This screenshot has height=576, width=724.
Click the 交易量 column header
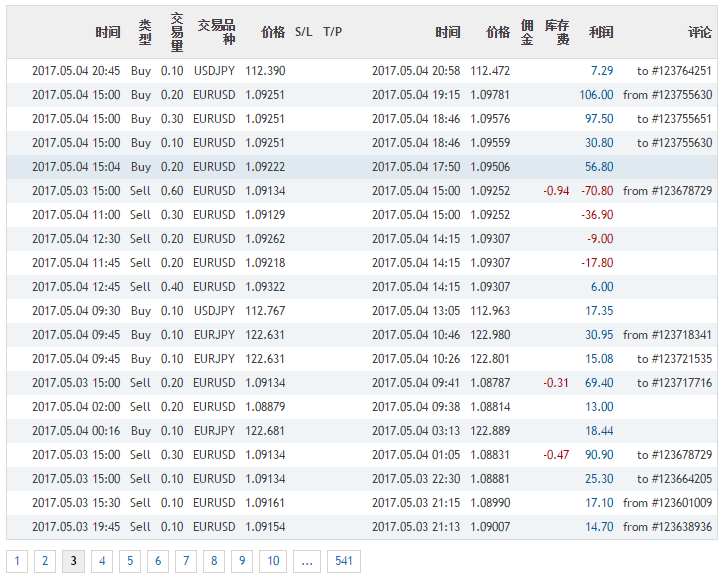click(x=177, y=32)
